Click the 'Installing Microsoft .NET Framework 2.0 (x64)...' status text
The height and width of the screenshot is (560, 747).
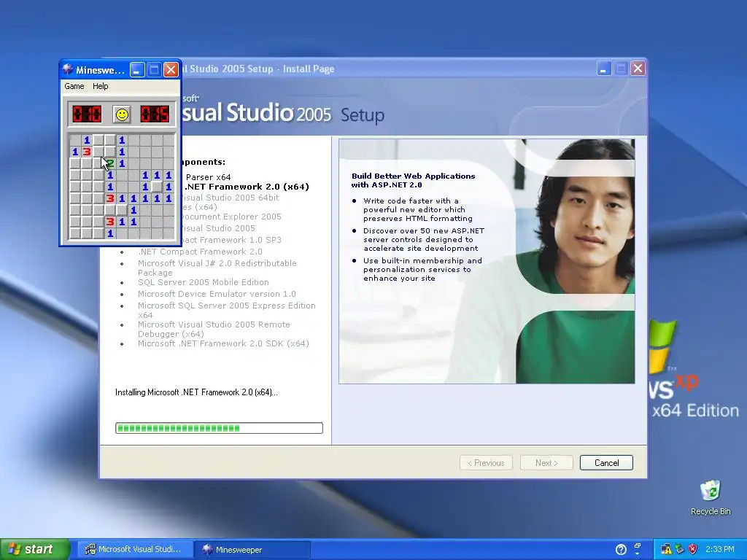(196, 392)
